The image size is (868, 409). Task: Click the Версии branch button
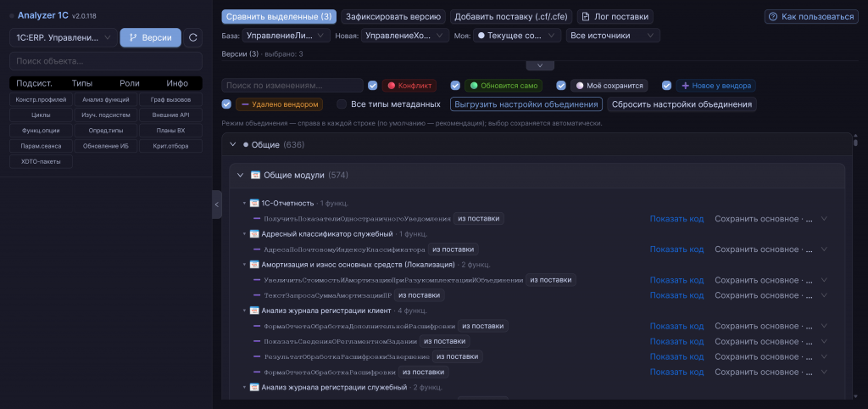[151, 37]
